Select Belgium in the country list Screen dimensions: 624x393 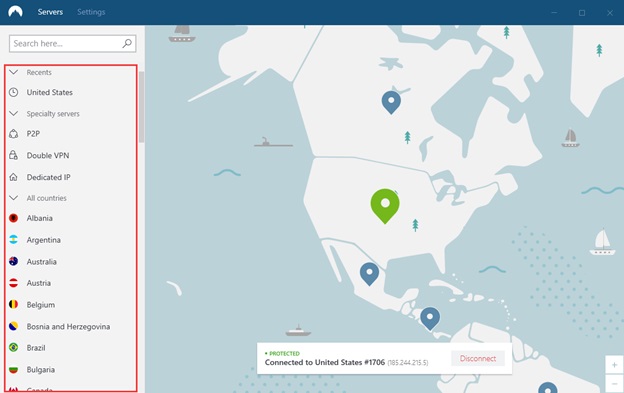(x=41, y=305)
